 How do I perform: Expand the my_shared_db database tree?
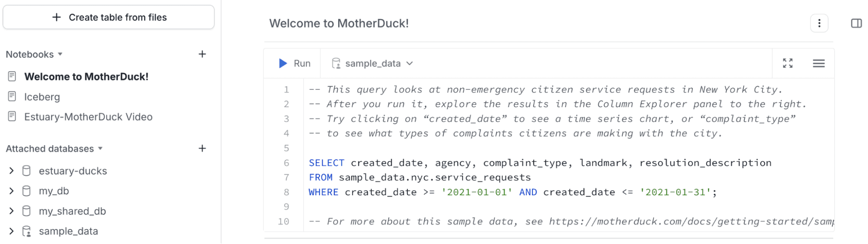click(11, 211)
